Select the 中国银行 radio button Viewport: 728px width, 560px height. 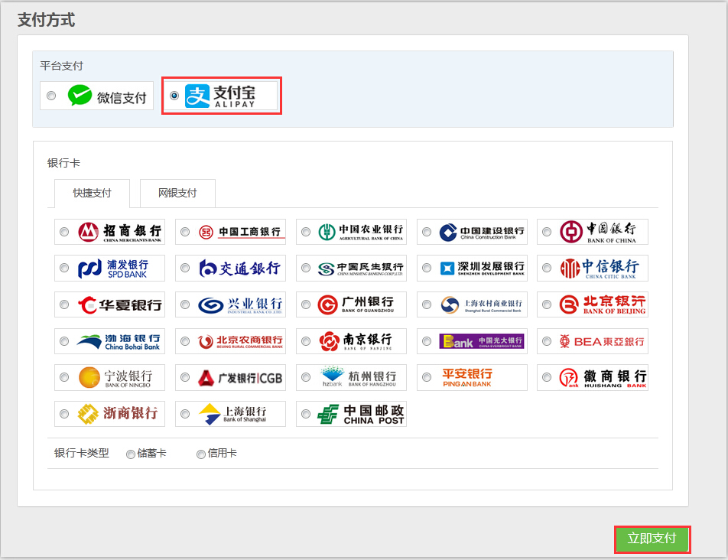tap(547, 232)
